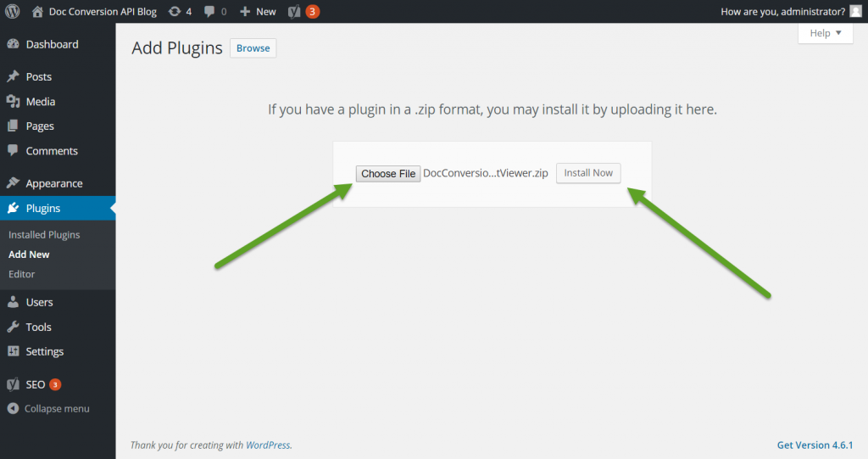
Task: Click the Browse button
Action: tap(253, 48)
